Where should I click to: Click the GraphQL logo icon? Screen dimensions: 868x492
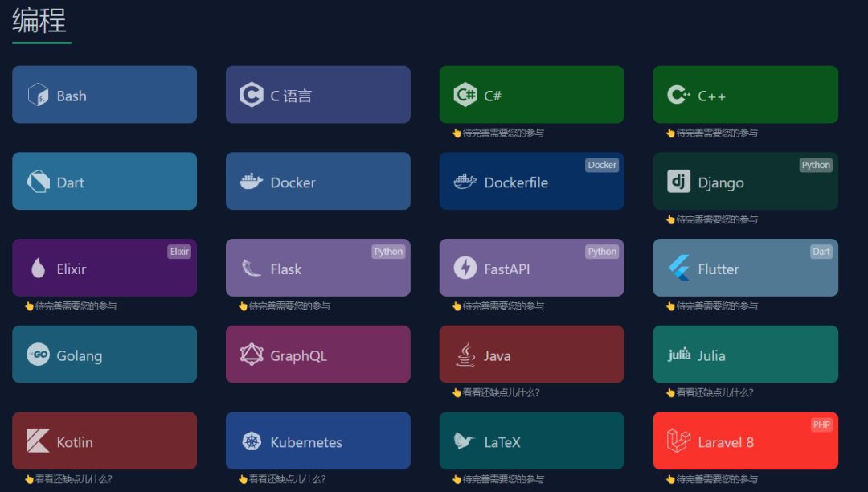click(252, 355)
